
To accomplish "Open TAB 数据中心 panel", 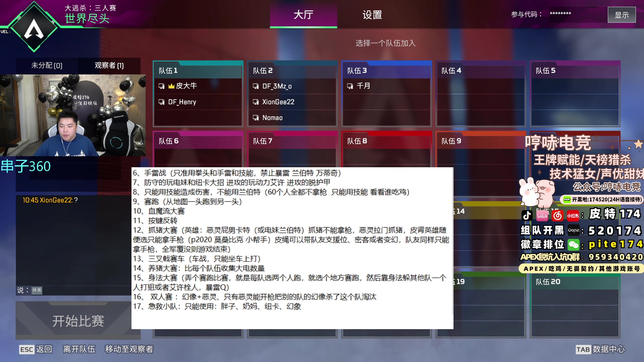I will click(x=600, y=349).
